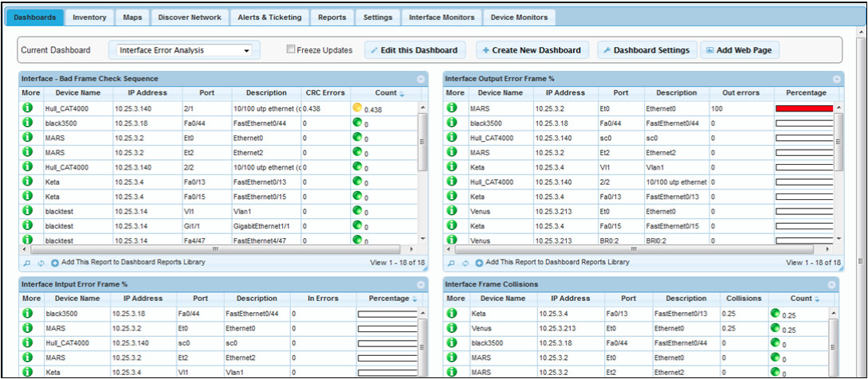The image size is (868, 379).
Task: Select BRI0:2 description cell in Output Error panel
Action: pyautogui.click(x=676, y=240)
